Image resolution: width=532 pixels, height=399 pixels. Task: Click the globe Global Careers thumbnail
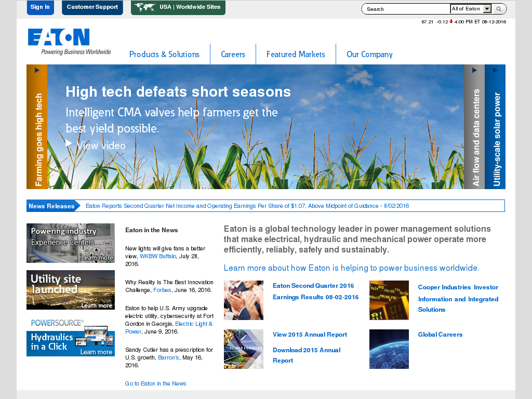(x=389, y=349)
